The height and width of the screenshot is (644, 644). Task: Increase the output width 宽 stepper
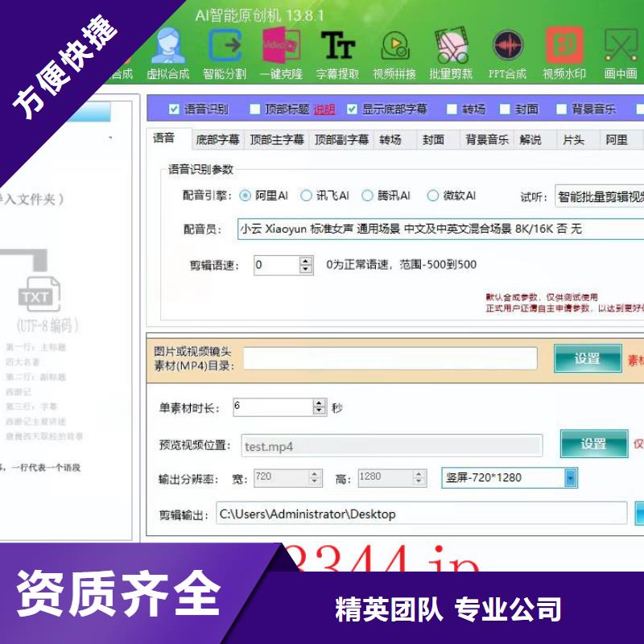tap(314, 473)
